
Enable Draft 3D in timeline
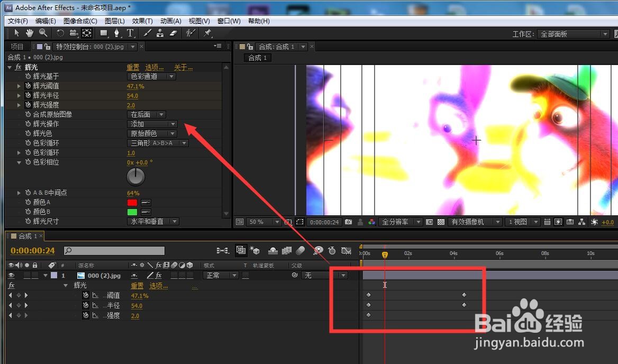point(255,251)
